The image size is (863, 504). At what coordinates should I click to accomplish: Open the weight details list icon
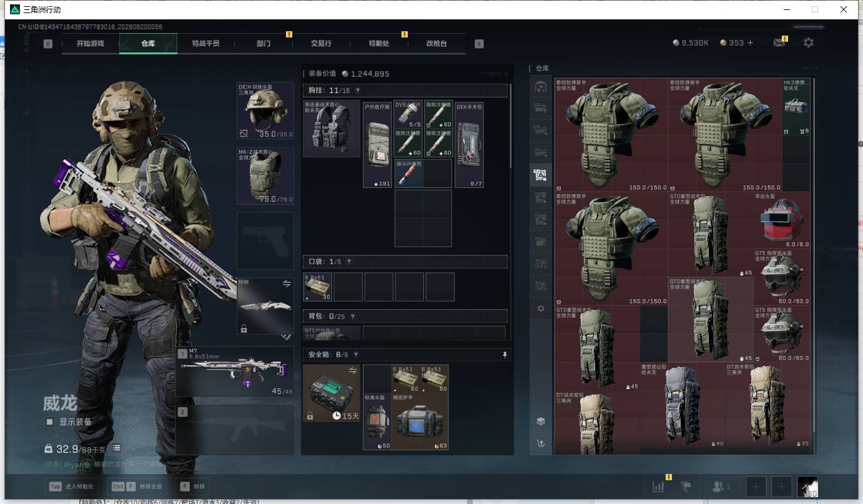[117, 448]
